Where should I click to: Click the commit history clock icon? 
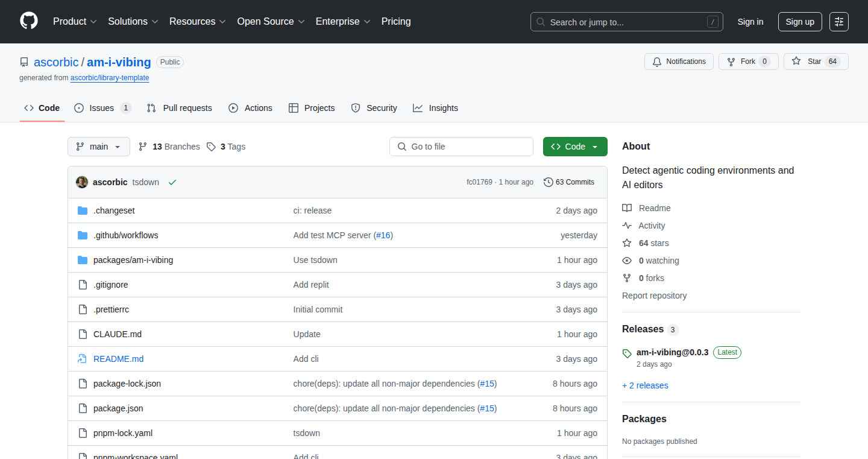click(548, 182)
